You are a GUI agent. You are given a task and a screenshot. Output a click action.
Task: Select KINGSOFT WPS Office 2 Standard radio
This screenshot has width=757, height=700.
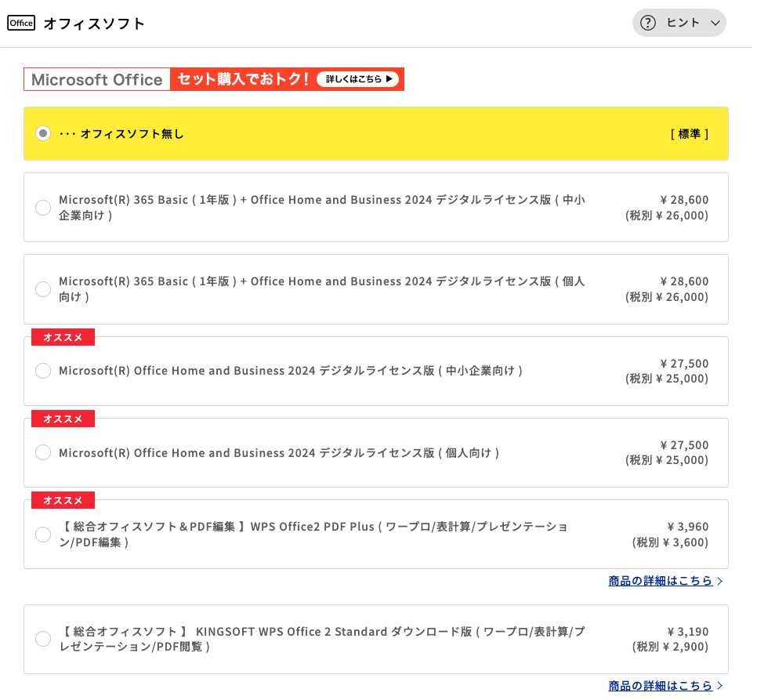pyautogui.click(x=43, y=639)
